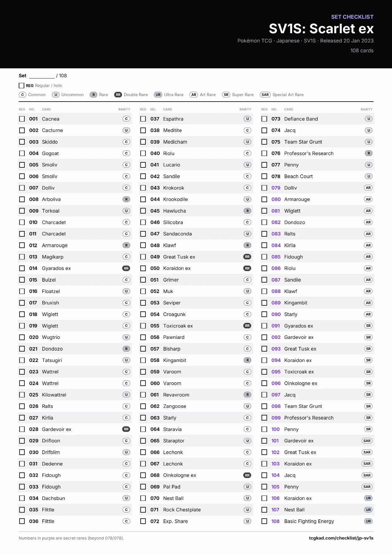This screenshot has width=392, height=555.
Task: Click the Double Rare legend icon
Action: coord(118,95)
